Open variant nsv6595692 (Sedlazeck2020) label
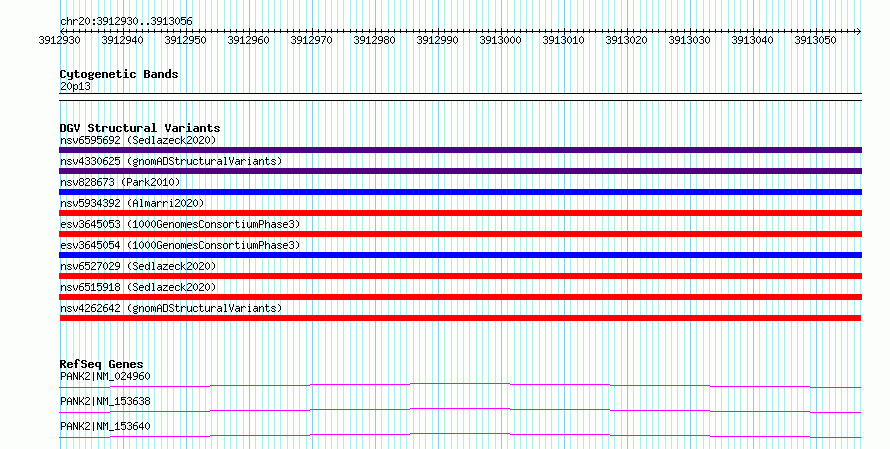 tap(138, 140)
